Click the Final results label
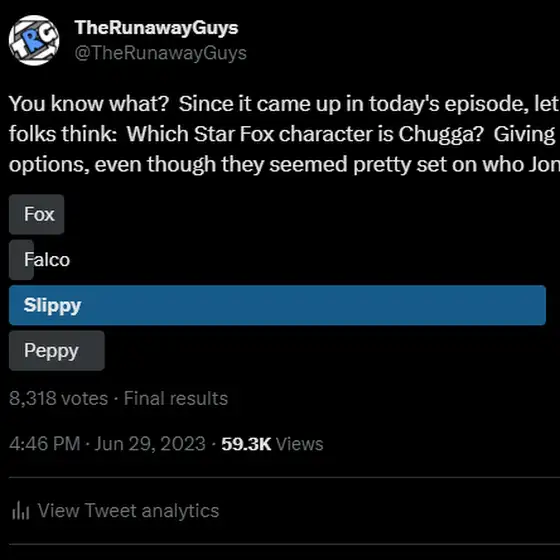560x560 pixels. [176, 398]
